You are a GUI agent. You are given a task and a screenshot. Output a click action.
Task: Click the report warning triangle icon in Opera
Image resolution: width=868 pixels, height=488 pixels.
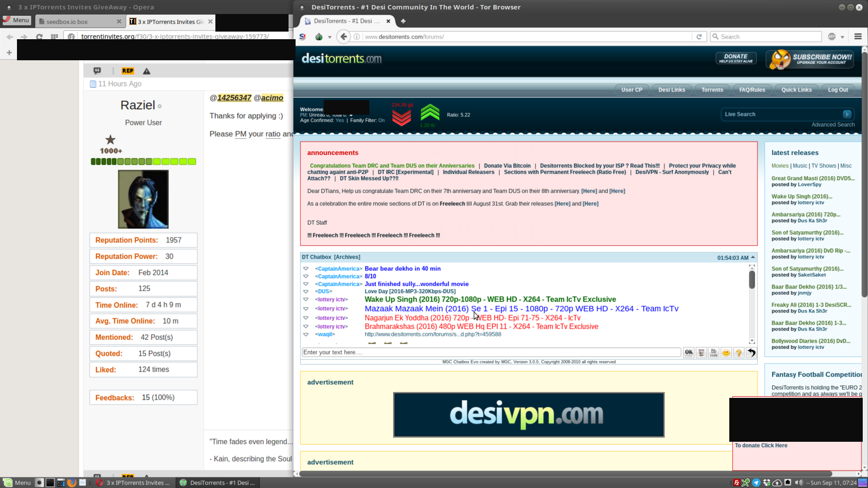(147, 71)
